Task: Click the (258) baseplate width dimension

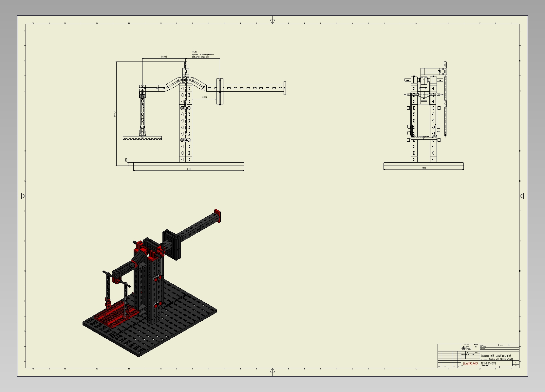Action: 189,169
